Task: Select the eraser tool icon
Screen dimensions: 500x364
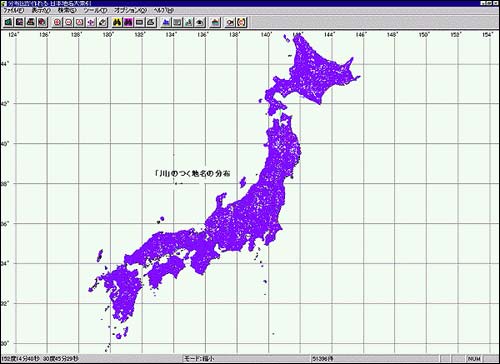Action: (x=102, y=22)
